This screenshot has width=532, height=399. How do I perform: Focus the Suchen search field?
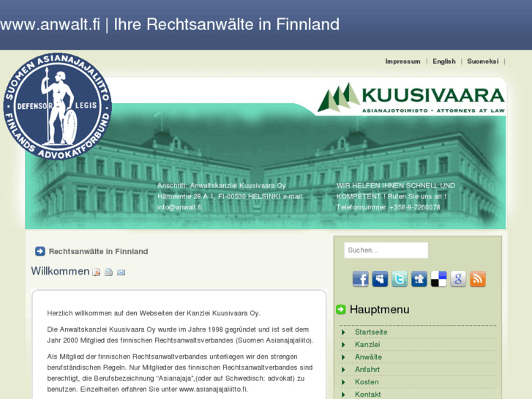(386, 250)
